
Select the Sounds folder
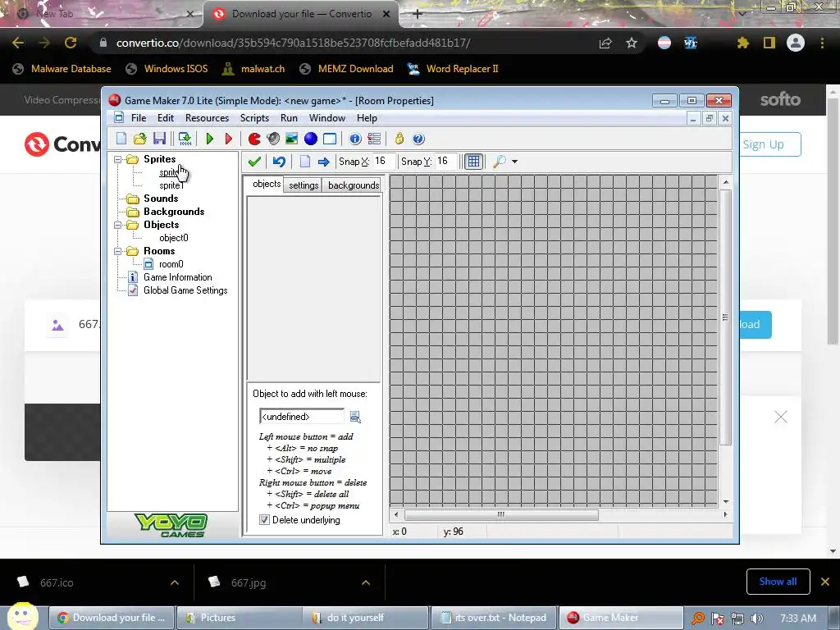click(x=161, y=199)
